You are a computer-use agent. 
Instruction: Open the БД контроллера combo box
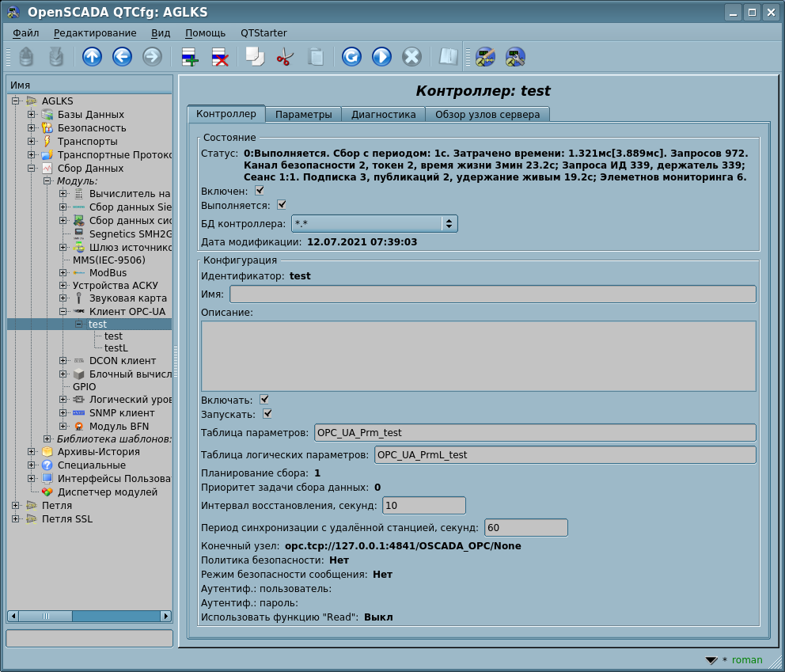374,224
